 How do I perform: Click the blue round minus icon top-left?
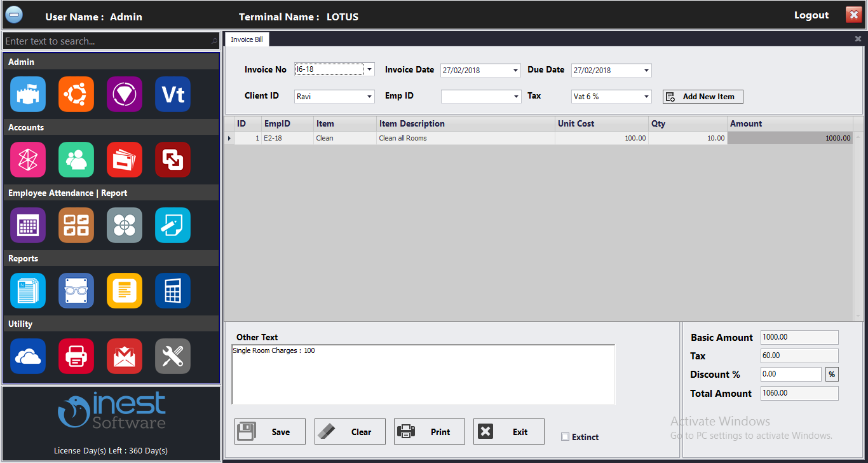pyautogui.click(x=14, y=15)
